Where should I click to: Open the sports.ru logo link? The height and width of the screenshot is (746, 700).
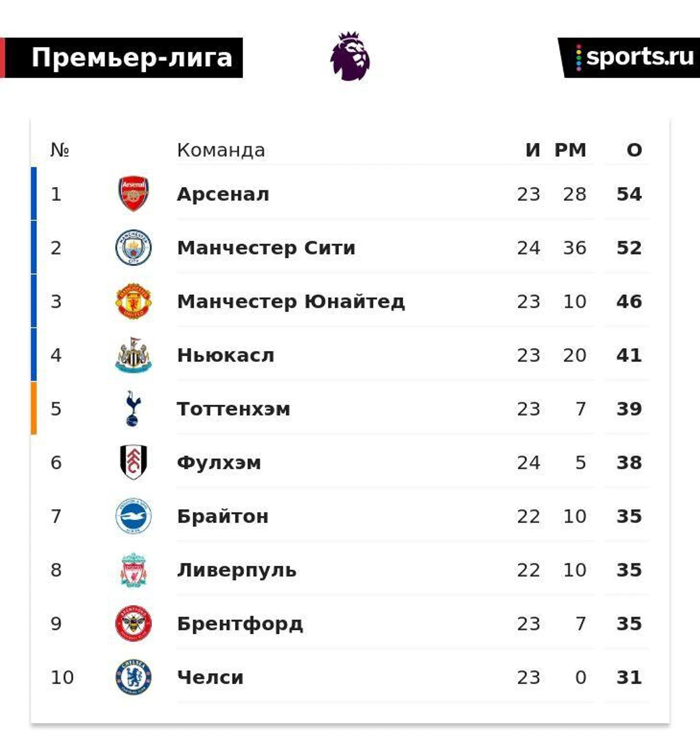click(x=629, y=58)
